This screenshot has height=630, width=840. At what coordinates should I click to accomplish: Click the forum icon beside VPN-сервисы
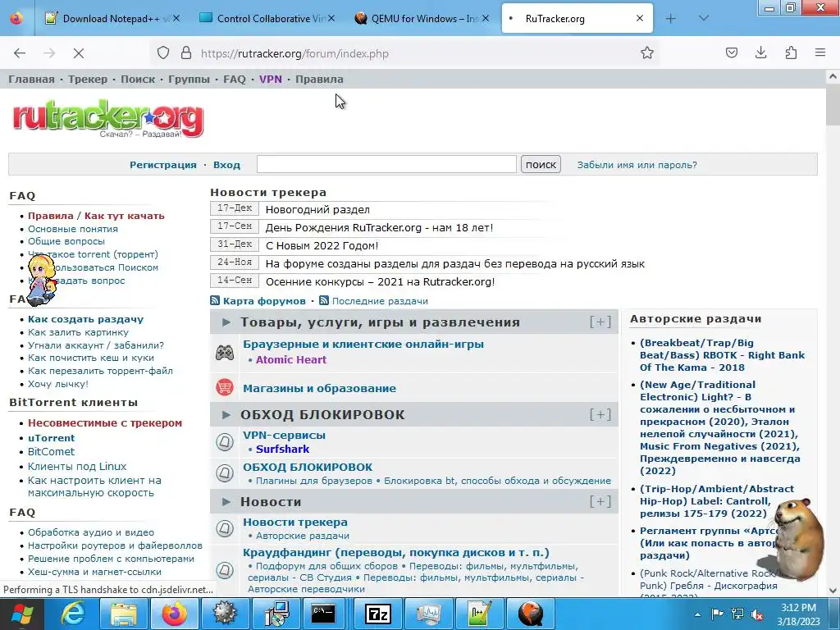(x=225, y=442)
